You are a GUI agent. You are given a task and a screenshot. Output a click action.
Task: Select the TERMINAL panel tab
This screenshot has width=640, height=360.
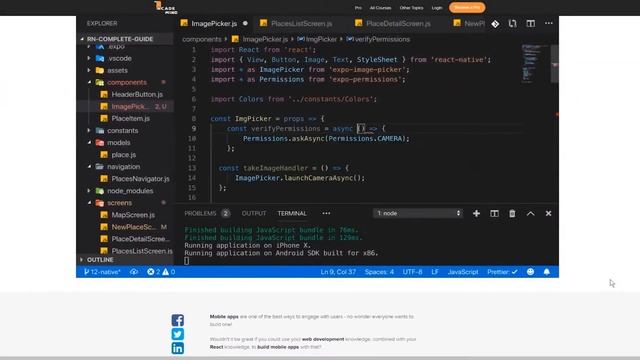click(x=292, y=213)
